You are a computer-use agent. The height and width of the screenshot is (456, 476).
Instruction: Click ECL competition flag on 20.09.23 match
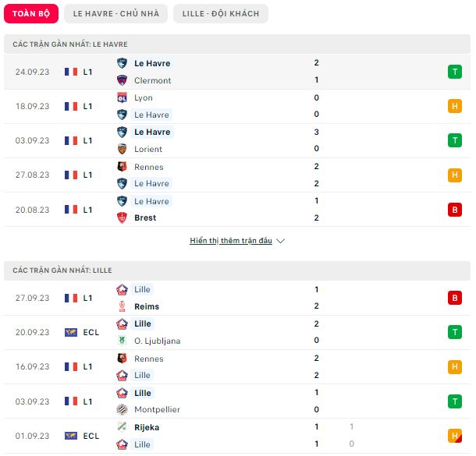(x=71, y=332)
